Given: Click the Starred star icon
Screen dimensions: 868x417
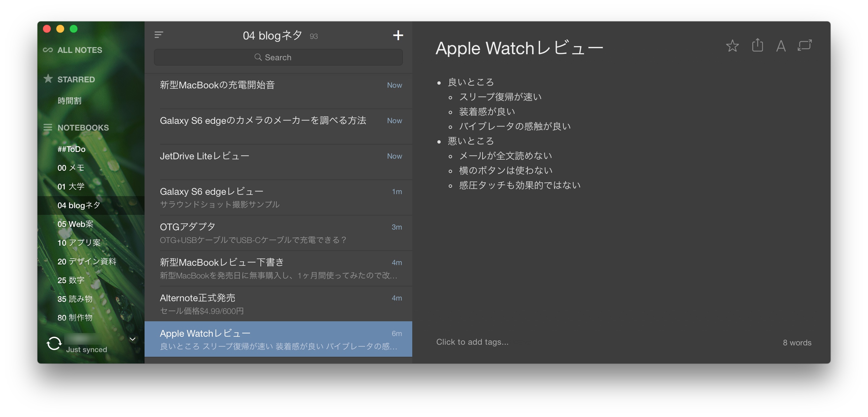Looking at the screenshot, I should click(48, 79).
